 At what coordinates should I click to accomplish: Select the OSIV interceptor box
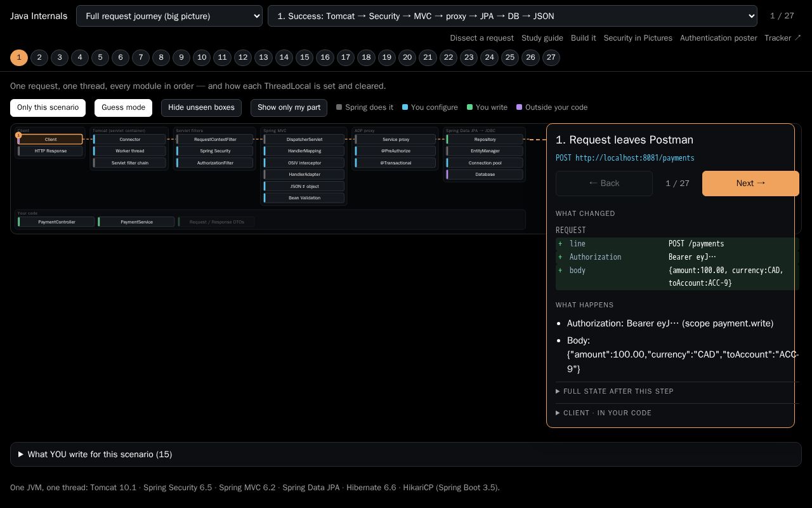(304, 163)
